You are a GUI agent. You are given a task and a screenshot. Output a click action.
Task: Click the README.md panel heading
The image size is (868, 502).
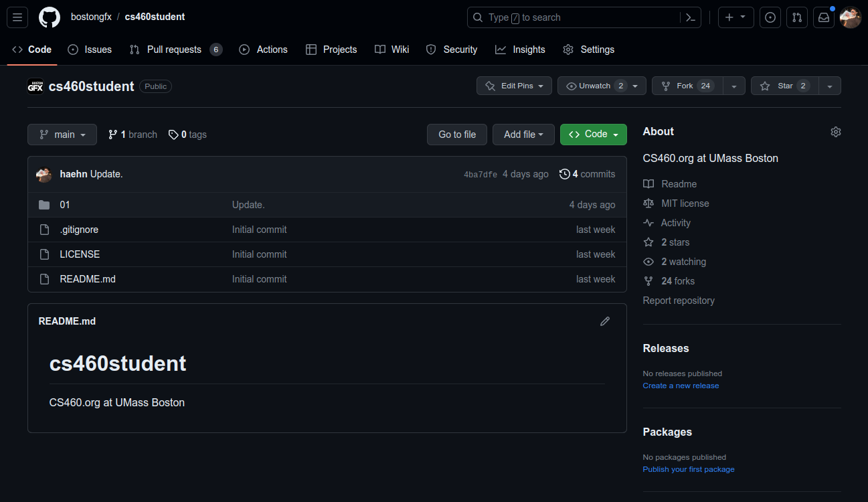coord(67,321)
